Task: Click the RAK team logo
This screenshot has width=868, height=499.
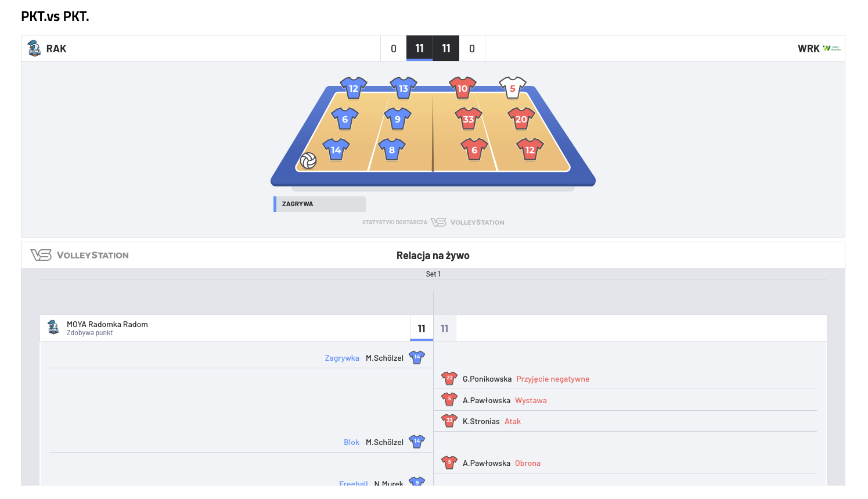Action: 34,48
